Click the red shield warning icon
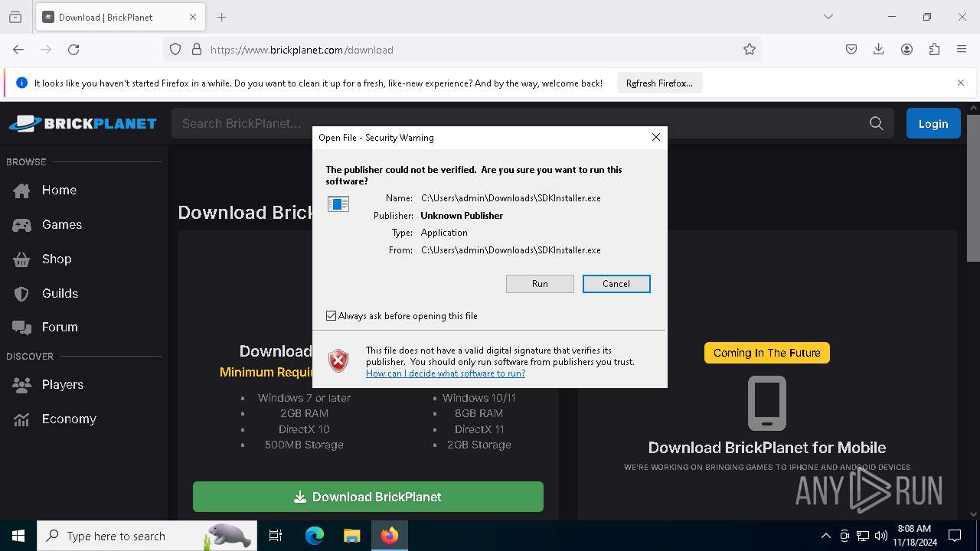Image resolution: width=980 pixels, height=551 pixels. click(338, 360)
